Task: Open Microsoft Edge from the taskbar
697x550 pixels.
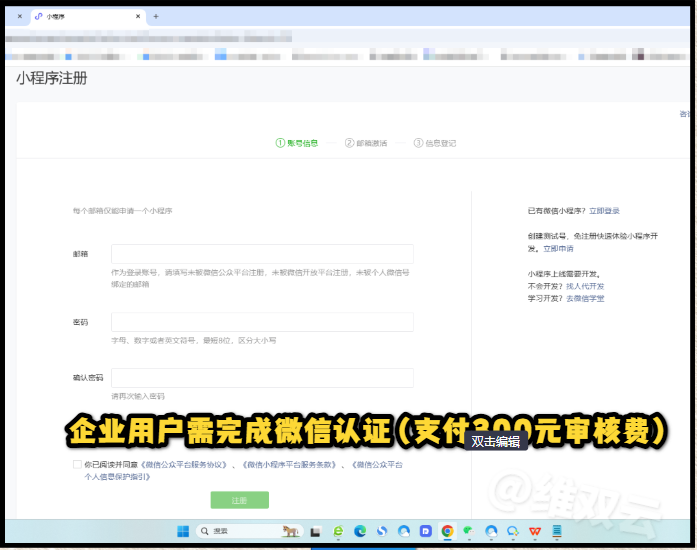Action: pos(360,531)
